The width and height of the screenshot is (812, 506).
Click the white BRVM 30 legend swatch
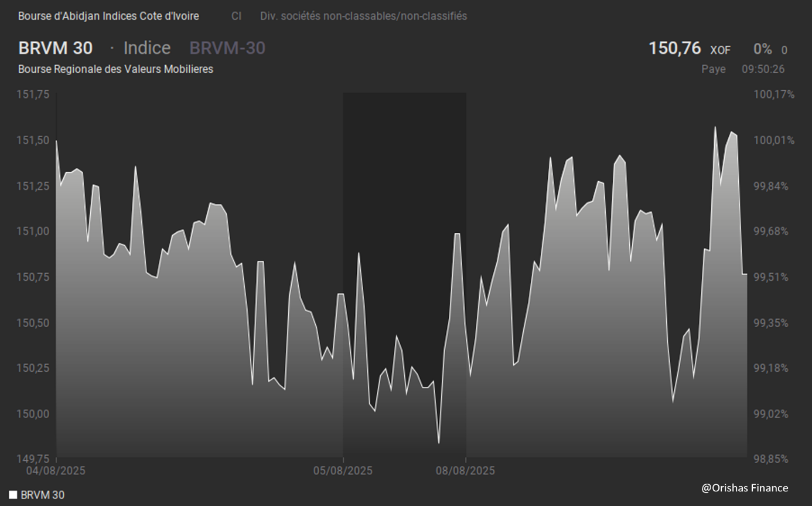pyautogui.click(x=13, y=495)
